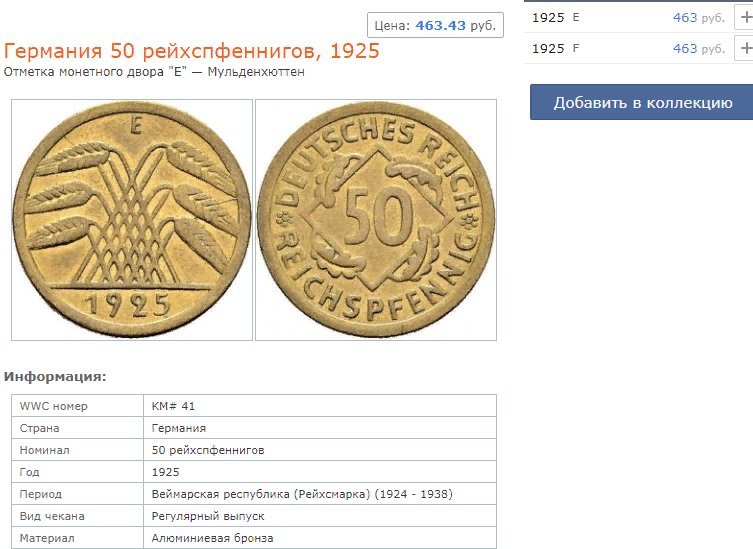Add coin using Добавить в коллекцию button
The height and width of the screenshot is (549, 753).
click(x=642, y=102)
